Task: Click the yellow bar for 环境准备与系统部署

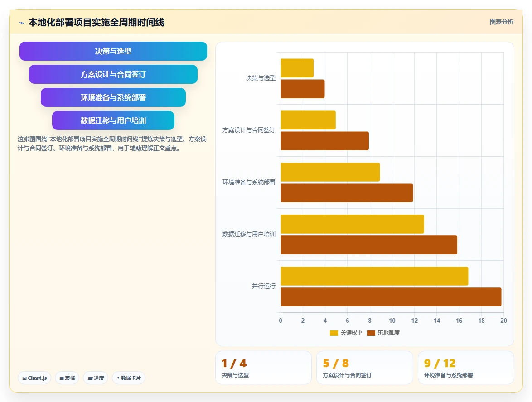Action: pos(330,172)
